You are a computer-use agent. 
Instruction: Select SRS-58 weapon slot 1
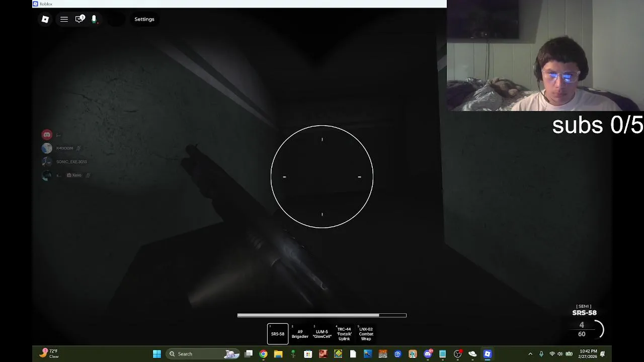(x=278, y=334)
